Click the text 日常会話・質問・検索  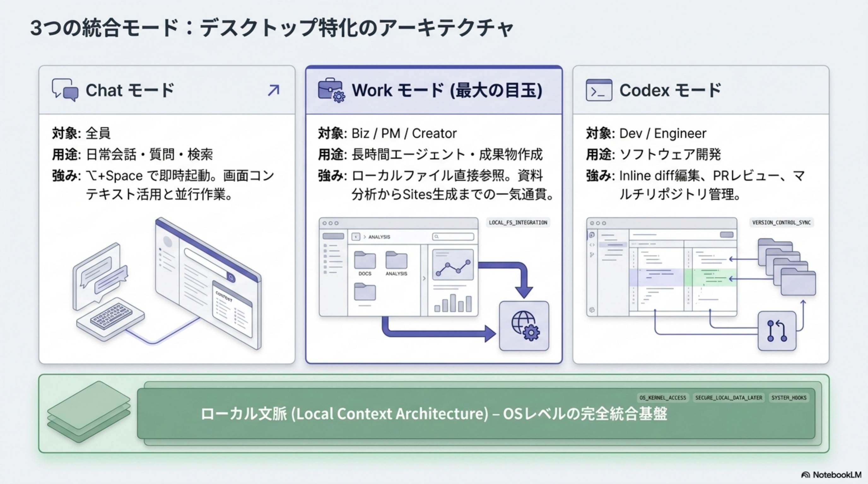point(150,154)
